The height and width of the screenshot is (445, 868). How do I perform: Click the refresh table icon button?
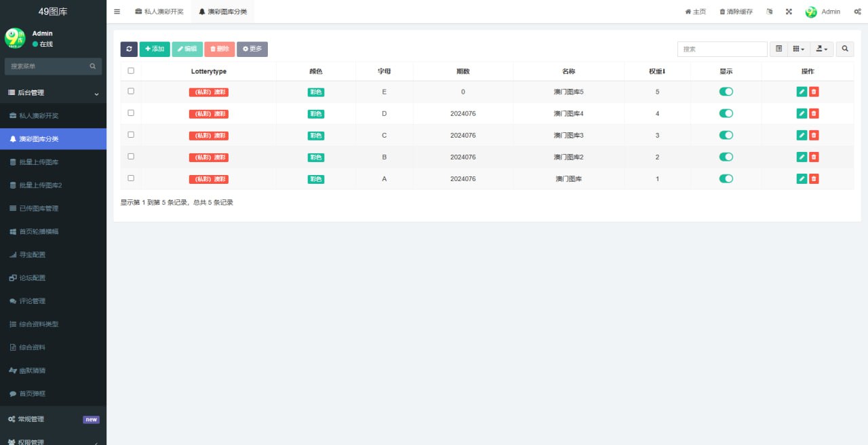[x=129, y=49]
